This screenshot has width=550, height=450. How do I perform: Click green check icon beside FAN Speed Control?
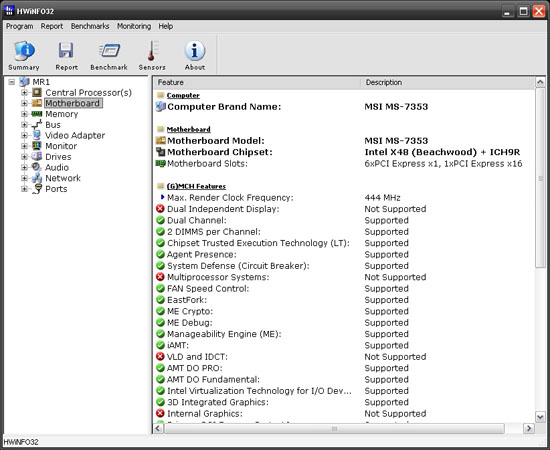coord(160,288)
